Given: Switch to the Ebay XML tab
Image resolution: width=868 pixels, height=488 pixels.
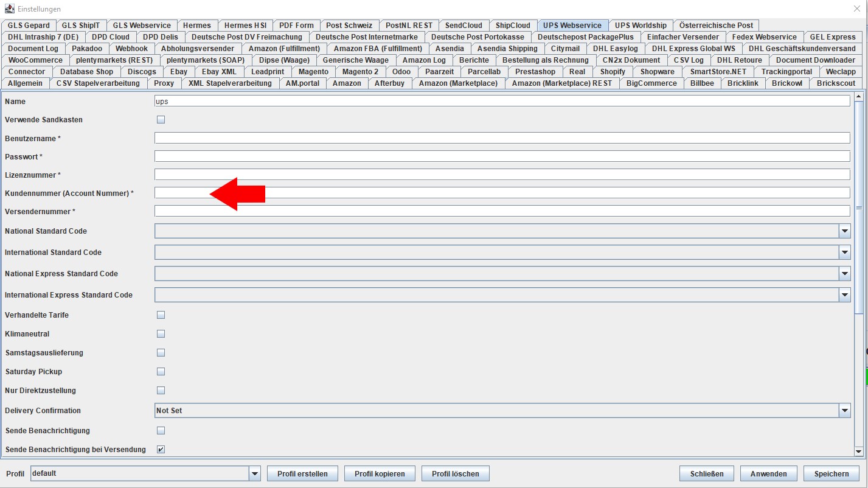Looking at the screenshot, I should (x=219, y=72).
